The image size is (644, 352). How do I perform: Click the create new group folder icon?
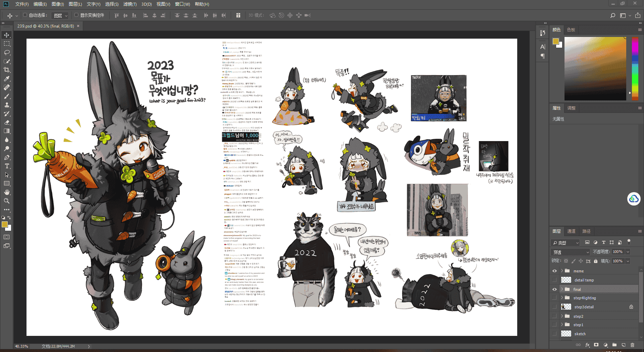tap(614, 345)
